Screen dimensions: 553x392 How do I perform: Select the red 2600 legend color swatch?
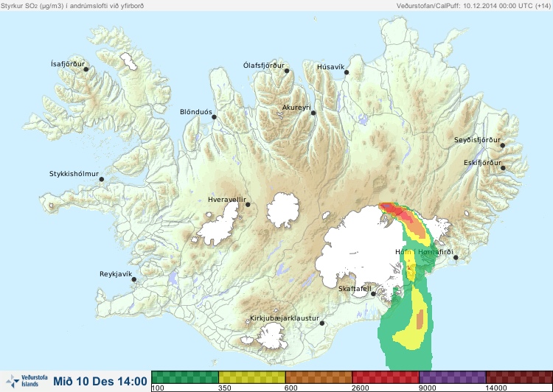386,377
